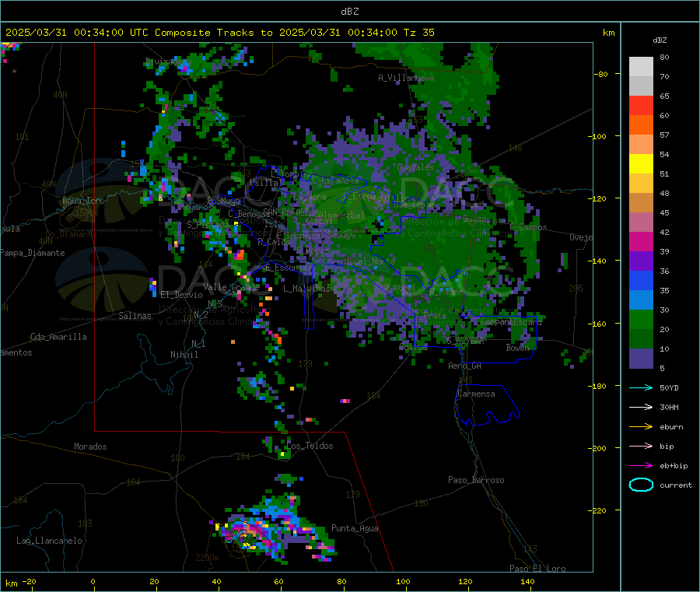This screenshot has height=592, width=700.
Task: Click the E_Escorial map label
Action: click(x=289, y=268)
